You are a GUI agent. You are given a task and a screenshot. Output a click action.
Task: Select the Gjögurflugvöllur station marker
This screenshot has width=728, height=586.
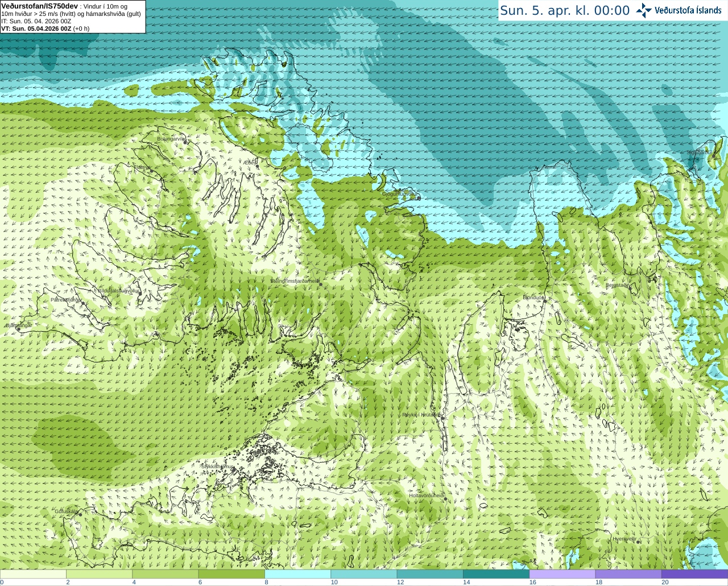pyautogui.click(x=419, y=198)
